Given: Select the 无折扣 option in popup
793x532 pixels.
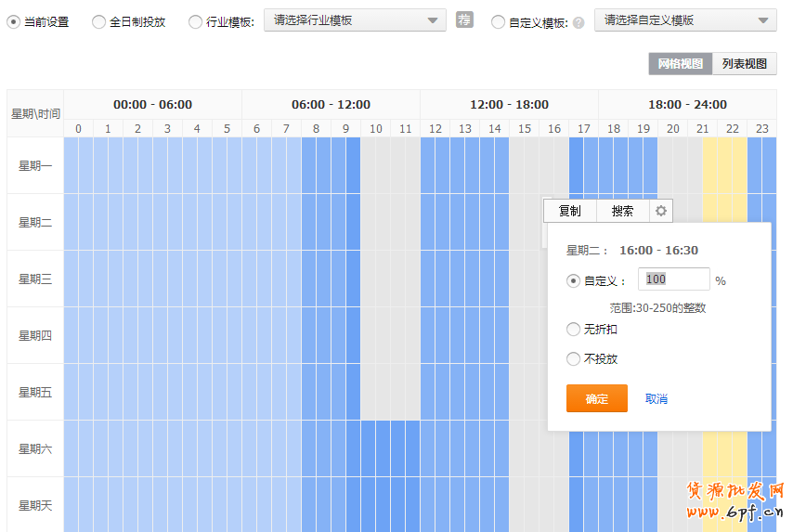Looking at the screenshot, I should click(573, 330).
